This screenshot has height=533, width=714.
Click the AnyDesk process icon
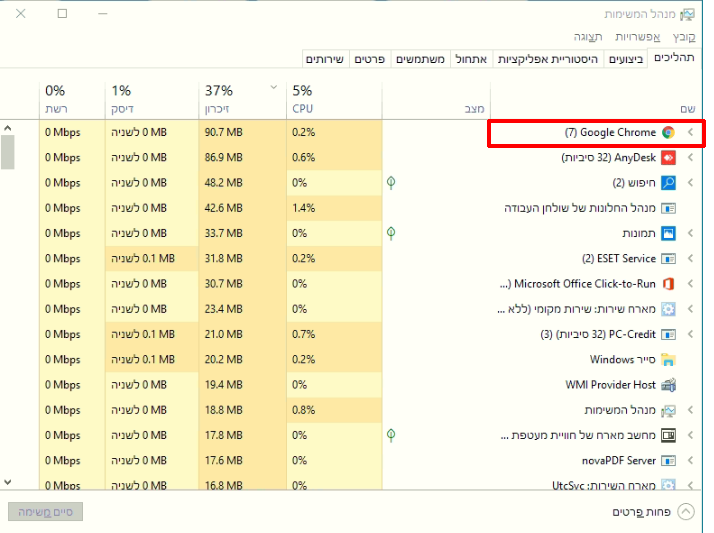[668, 157]
